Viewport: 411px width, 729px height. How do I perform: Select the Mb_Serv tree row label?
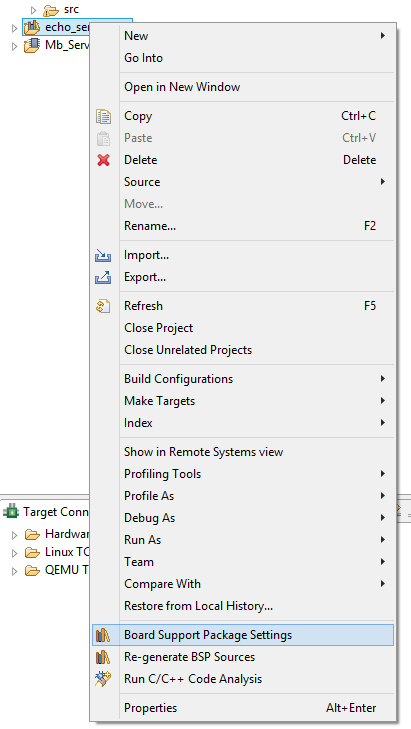click(x=67, y=46)
